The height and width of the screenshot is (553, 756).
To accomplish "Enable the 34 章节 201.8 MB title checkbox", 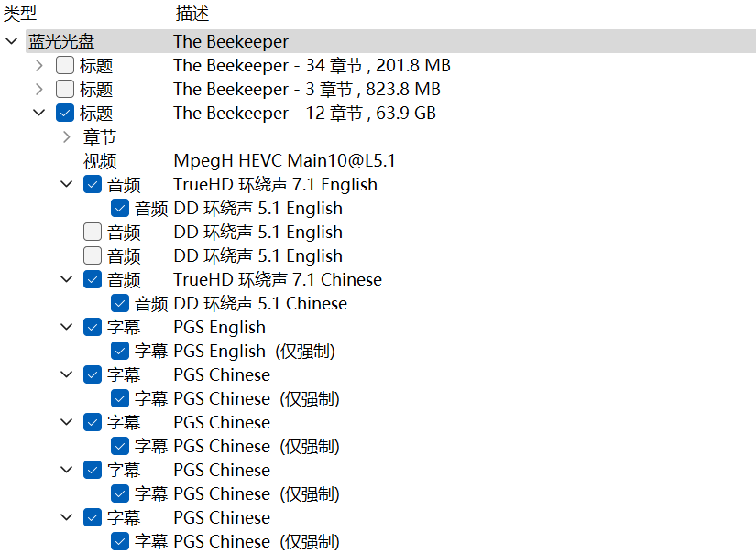I will pyautogui.click(x=65, y=66).
